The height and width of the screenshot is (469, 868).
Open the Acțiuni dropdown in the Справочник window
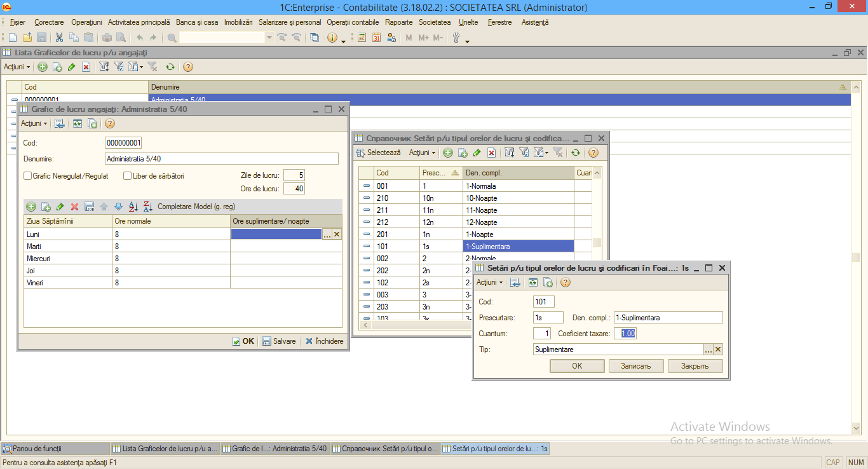[x=422, y=153]
